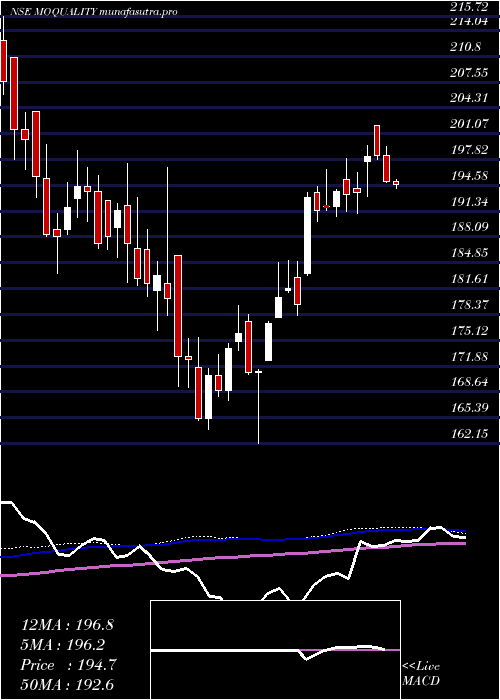Select the 178.37 price label
Image resolution: width=500 pixels, height=700 pixels.
467,305
